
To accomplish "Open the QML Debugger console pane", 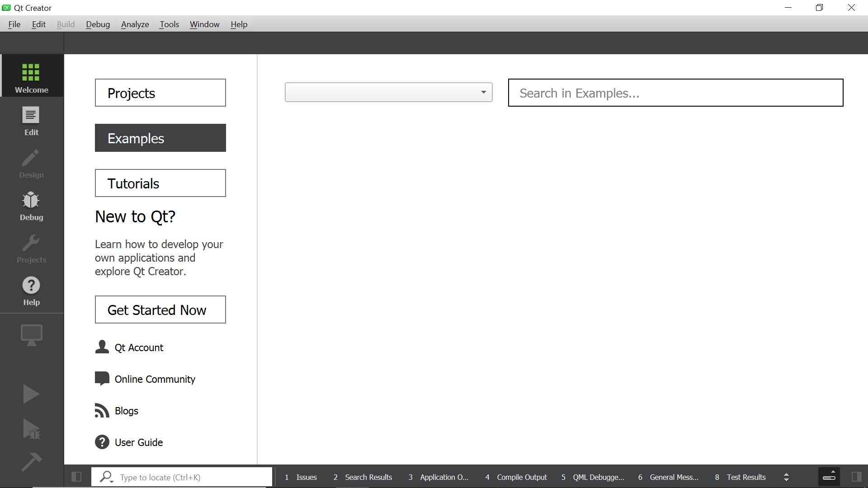I will (593, 477).
